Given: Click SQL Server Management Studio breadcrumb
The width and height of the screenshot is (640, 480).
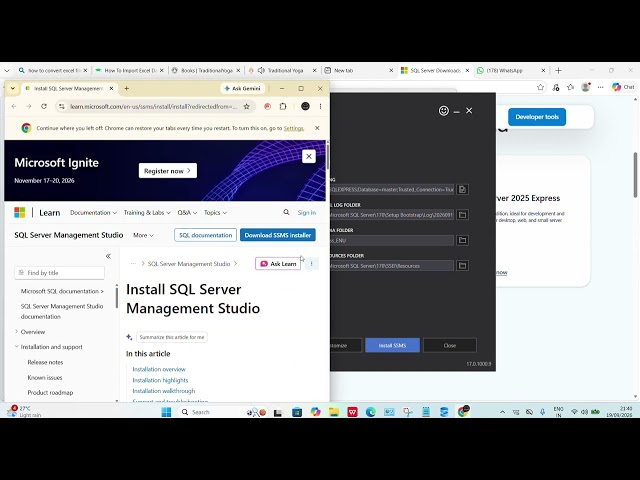Looking at the screenshot, I should 189,264.
